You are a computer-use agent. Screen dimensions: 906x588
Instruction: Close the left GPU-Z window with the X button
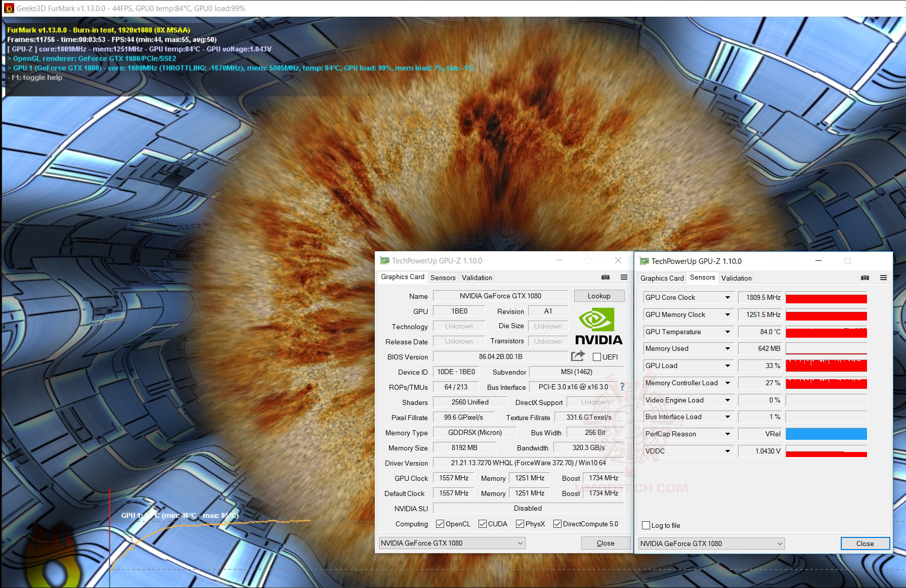618,260
